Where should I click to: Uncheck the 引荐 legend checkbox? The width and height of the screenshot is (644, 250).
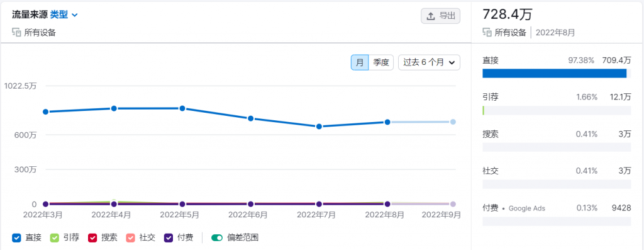tap(55, 237)
